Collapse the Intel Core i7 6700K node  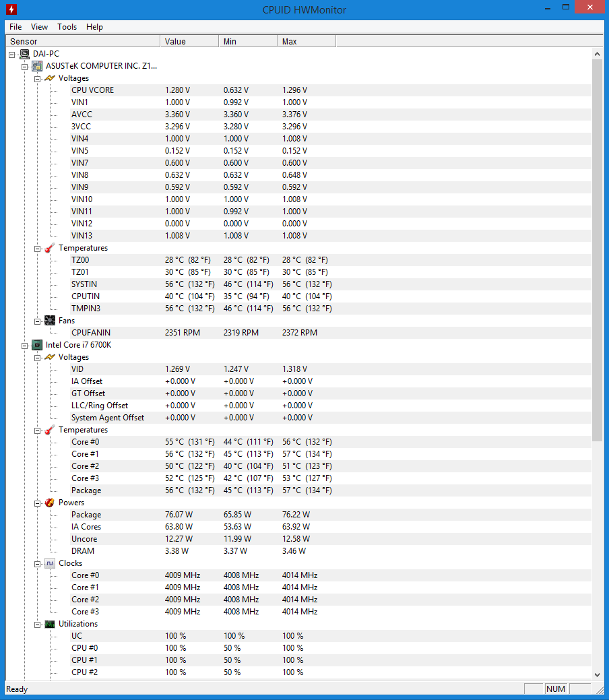(24, 346)
